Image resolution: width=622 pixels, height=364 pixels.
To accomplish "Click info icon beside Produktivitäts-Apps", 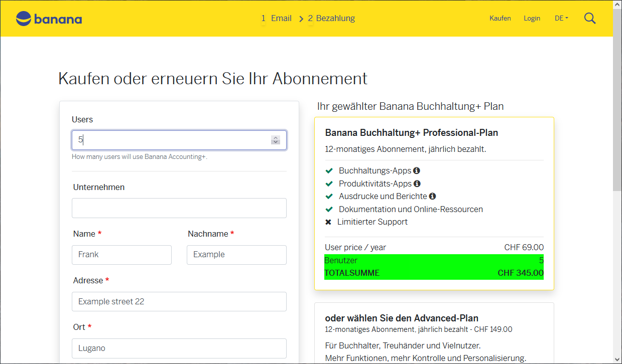I will coord(417,184).
